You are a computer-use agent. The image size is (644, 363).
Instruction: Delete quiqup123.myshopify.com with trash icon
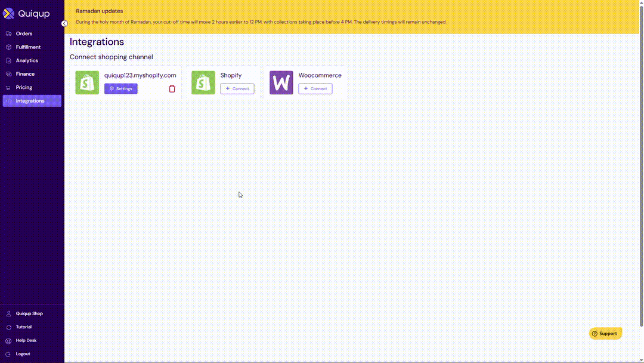point(172,89)
